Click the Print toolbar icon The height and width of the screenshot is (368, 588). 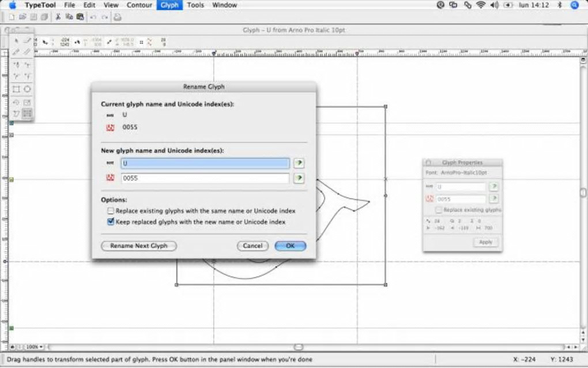tap(118, 17)
